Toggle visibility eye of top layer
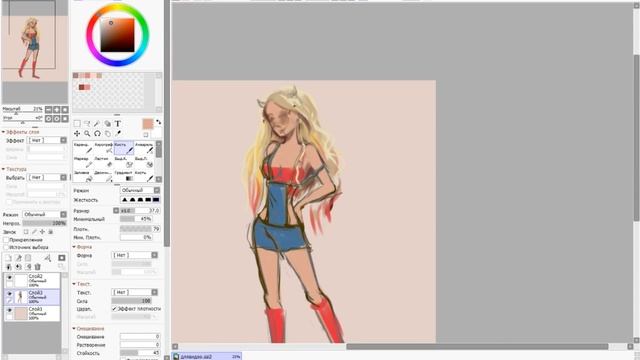Viewport: 640px width, 360px height. (x=9, y=278)
